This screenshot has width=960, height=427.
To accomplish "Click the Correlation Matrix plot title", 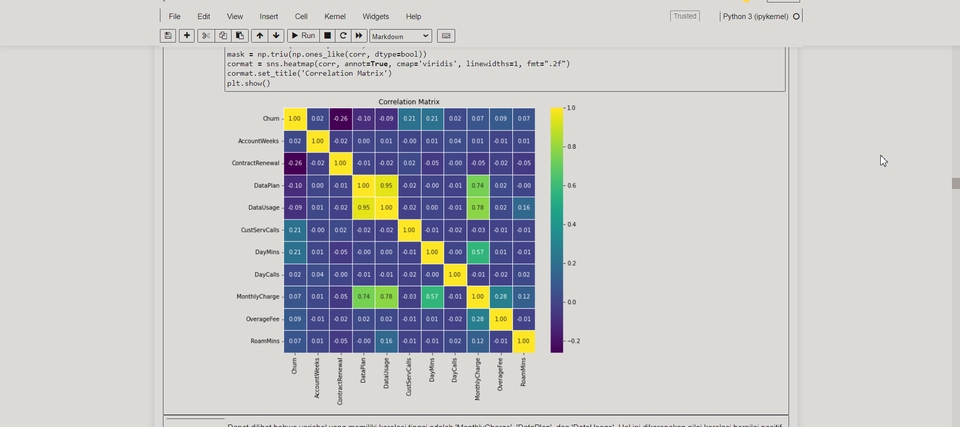I will (x=409, y=102).
